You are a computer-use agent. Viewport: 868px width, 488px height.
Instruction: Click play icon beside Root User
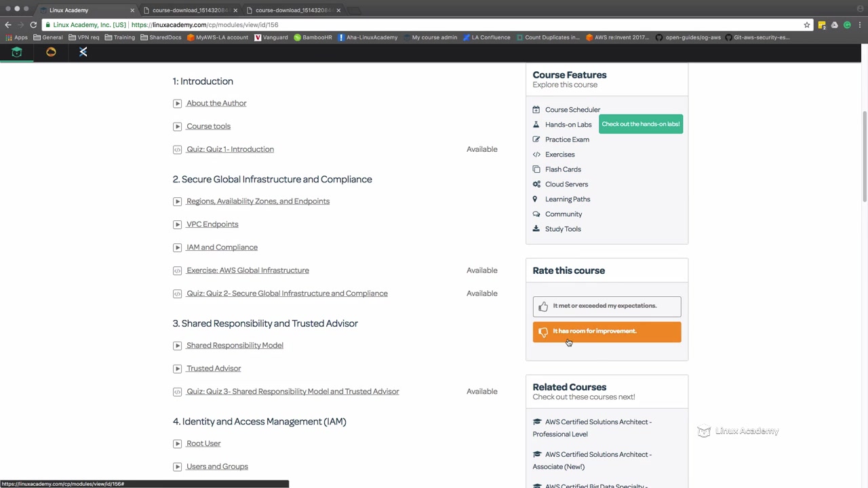[x=177, y=444]
